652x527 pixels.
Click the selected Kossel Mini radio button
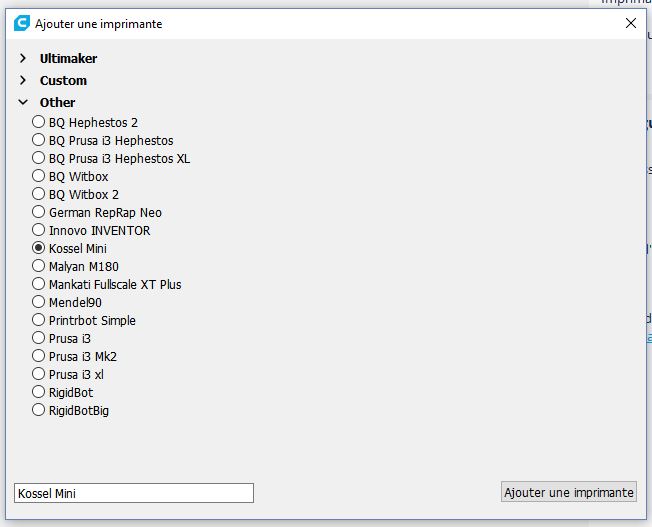(x=38, y=248)
